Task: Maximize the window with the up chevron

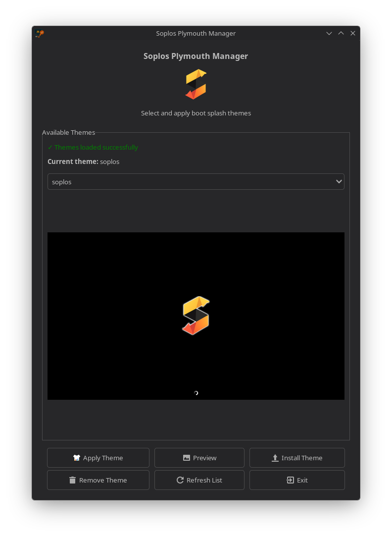Action: click(x=341, y=33)
